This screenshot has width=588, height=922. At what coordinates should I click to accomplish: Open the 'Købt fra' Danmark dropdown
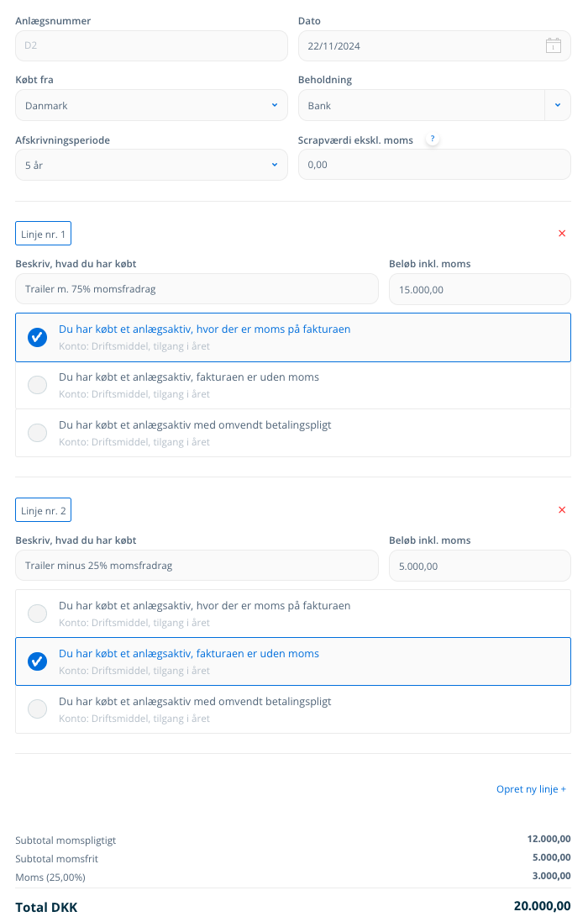tap(151, 106)
